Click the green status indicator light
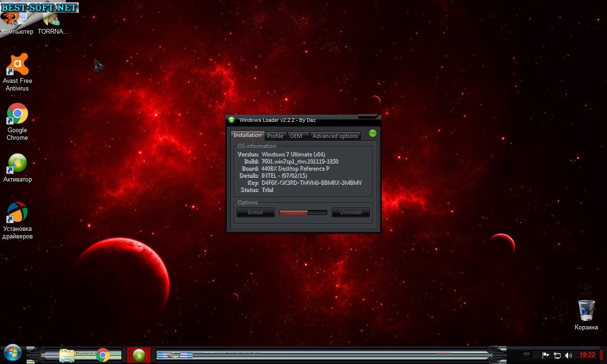The height and width of the screenshot is (364, 607). (x=373, y=133)
